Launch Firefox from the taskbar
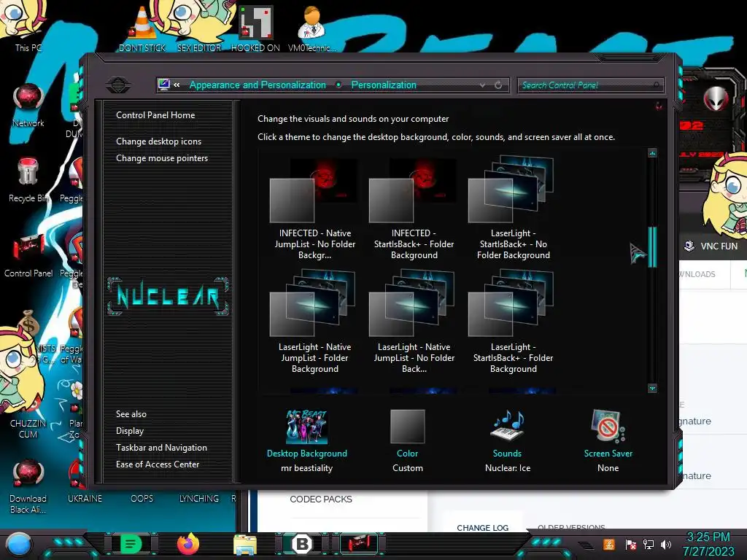The image size is (747, 560). tap(188, 544)
